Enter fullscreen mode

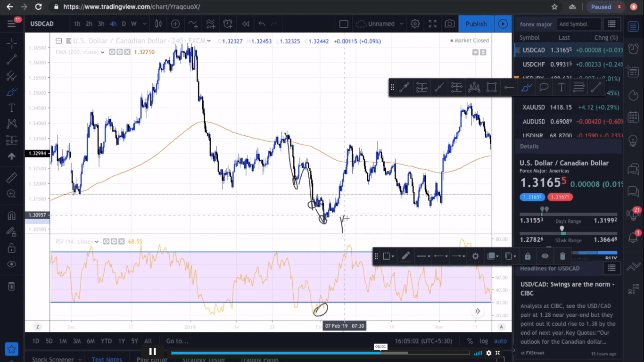432,24
